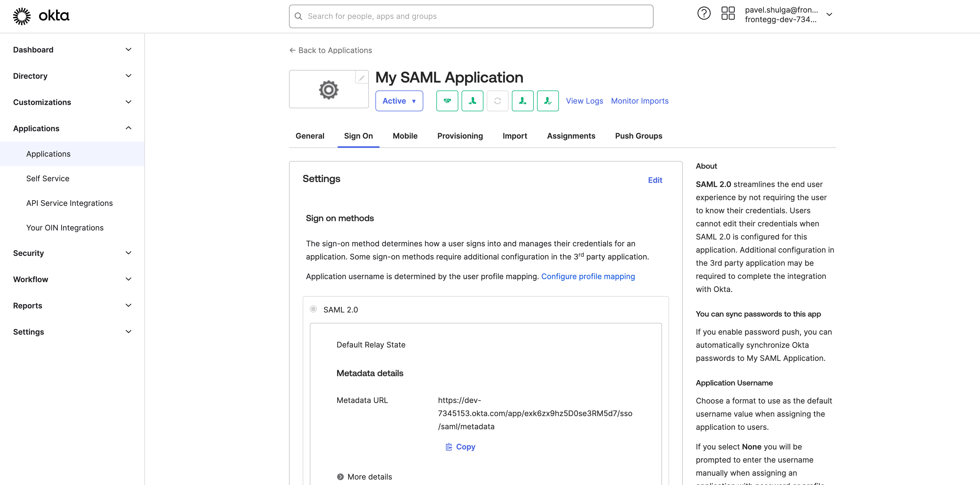The image size is (980, 485).
Task: Focus the people, apps and groups search field
Action: point(471,16)
